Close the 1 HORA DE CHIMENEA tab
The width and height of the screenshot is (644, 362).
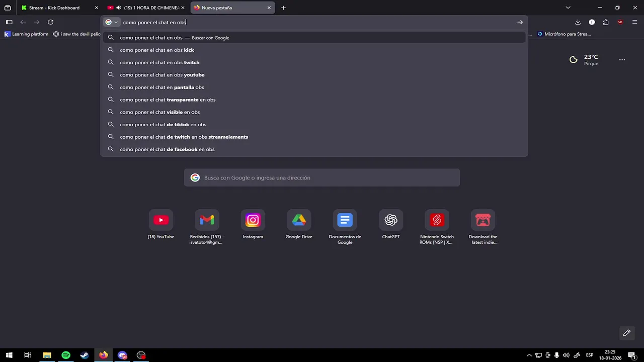pyautogui.click(x=183, y=8)
